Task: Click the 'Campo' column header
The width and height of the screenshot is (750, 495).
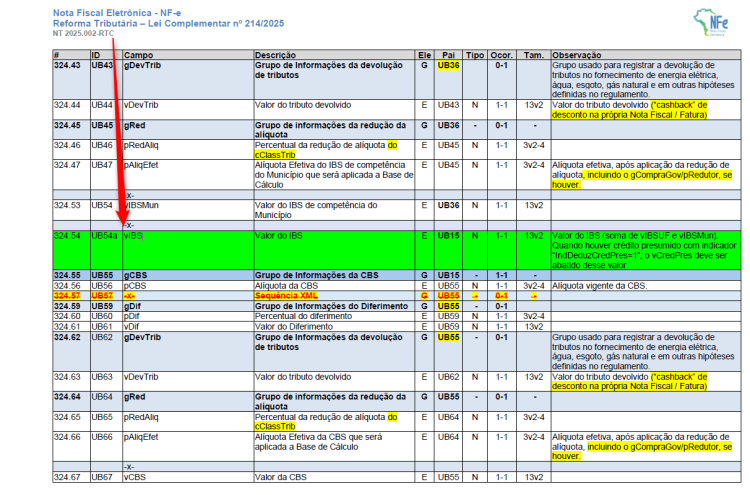Action: click(138, 55)
